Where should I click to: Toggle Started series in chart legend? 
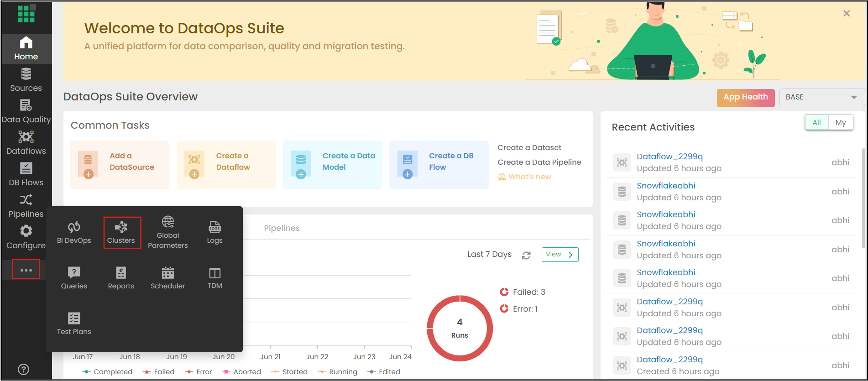[x=289, y=372]
